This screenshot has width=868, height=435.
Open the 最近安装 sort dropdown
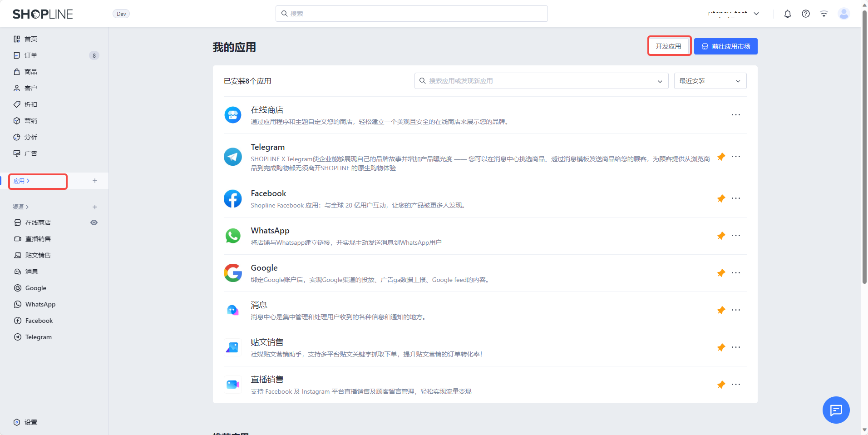(710, 81)
